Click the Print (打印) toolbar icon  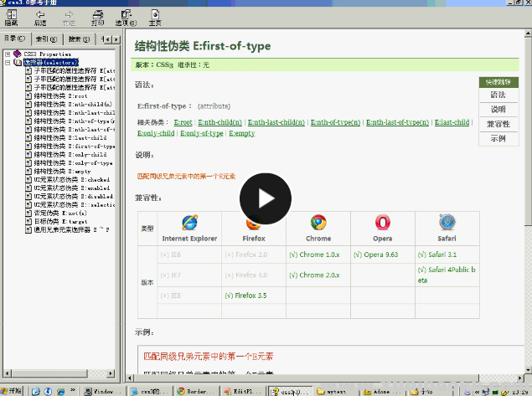[98, 16]
